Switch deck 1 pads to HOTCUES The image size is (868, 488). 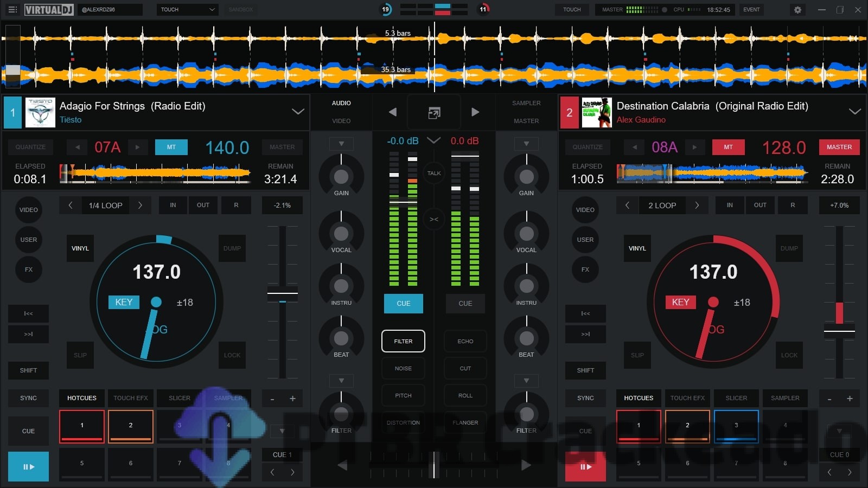pos(82,398)
